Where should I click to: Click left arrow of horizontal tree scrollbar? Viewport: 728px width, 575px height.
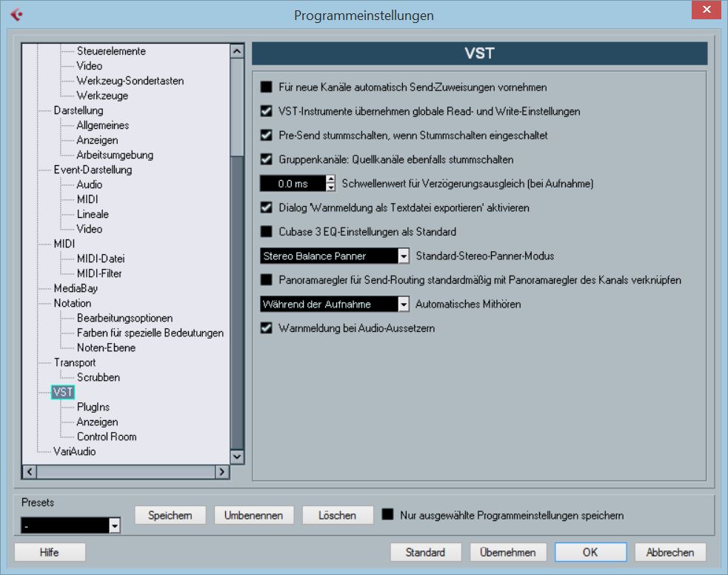[30, 472]
